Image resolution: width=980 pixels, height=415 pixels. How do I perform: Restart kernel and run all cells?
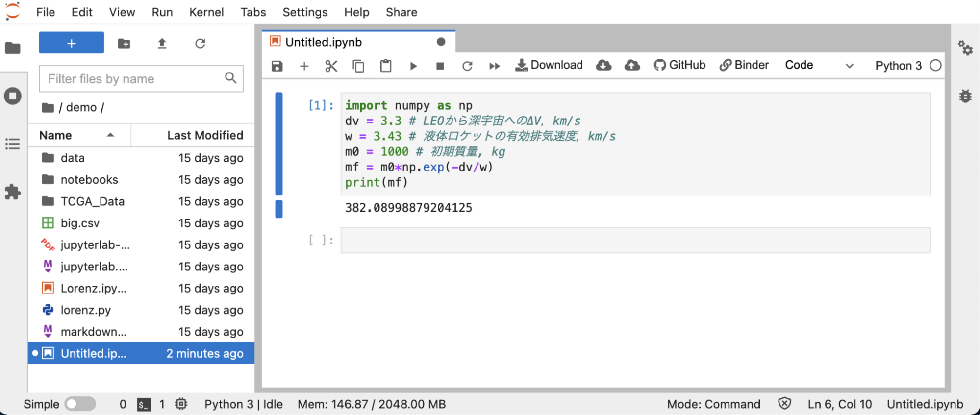point(495,66)
